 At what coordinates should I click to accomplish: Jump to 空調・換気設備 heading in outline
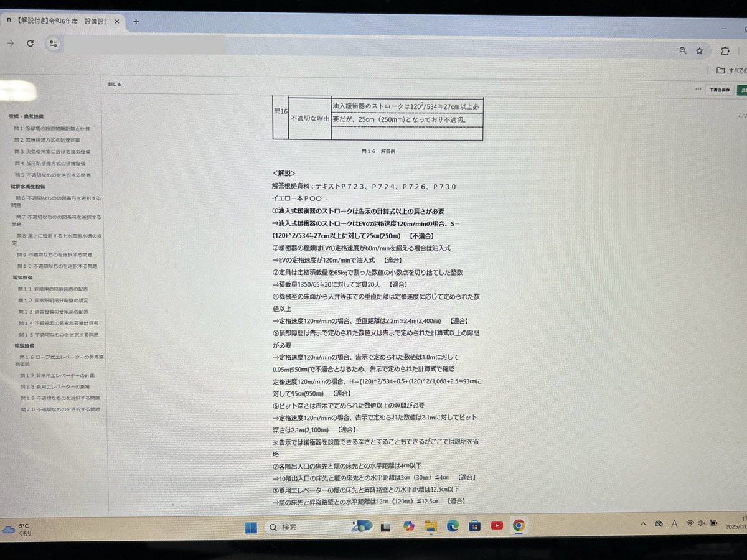coord(26,117)
